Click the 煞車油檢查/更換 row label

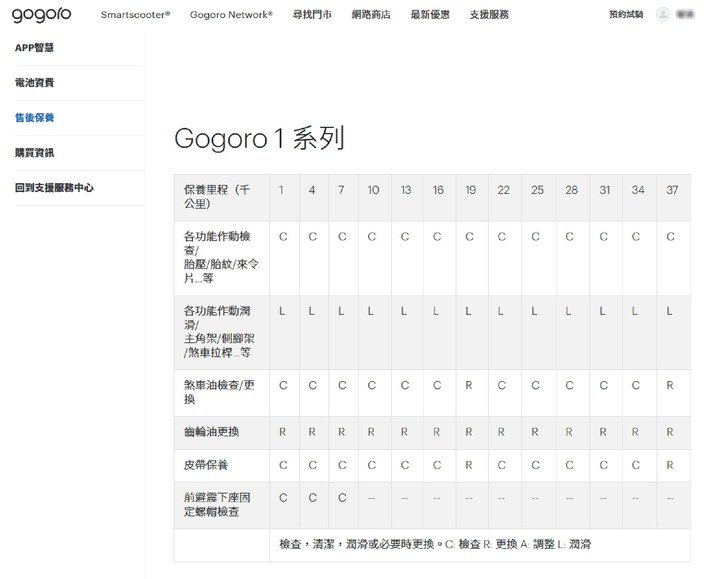(x=219, y=392)
